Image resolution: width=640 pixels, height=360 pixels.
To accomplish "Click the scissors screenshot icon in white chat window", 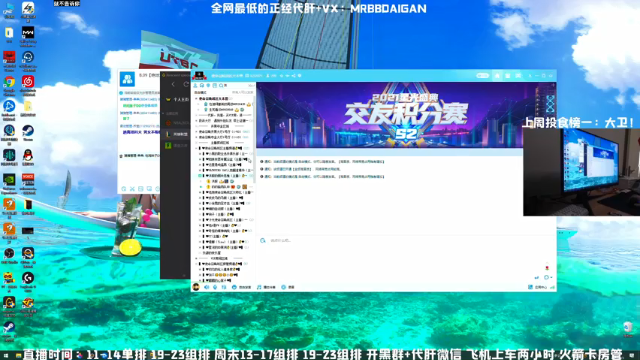I will [x=132, y=189].
